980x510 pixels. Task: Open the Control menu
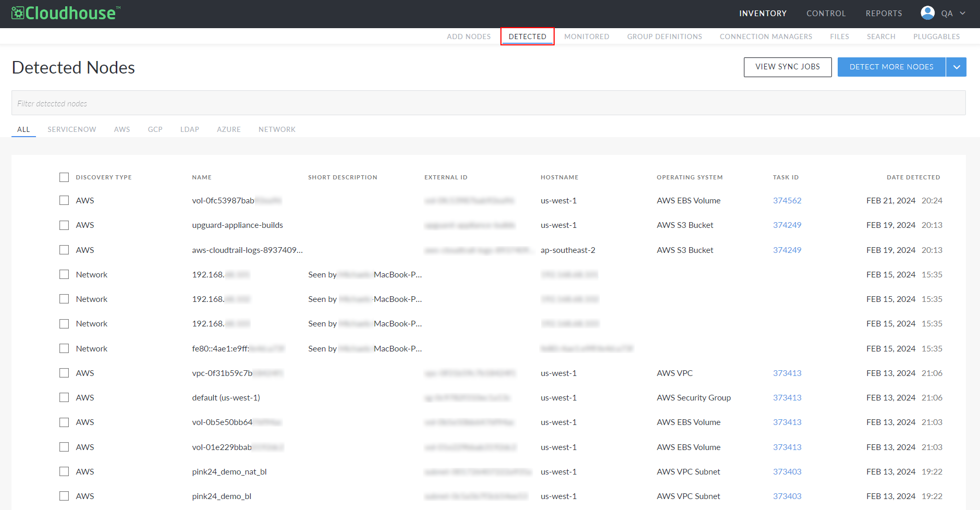click(x=826, y=14)
